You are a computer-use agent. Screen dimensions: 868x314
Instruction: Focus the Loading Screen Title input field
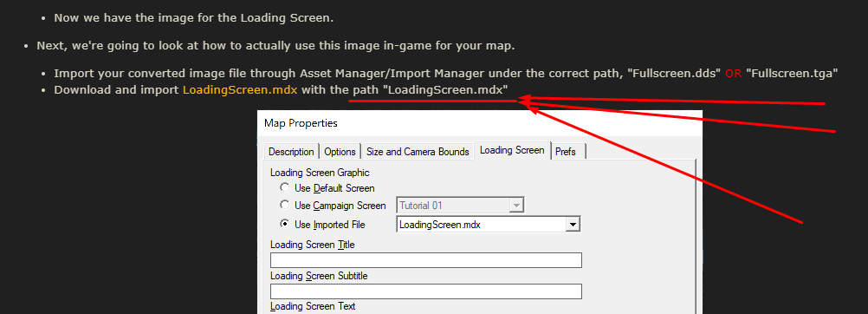pos(425,260)
